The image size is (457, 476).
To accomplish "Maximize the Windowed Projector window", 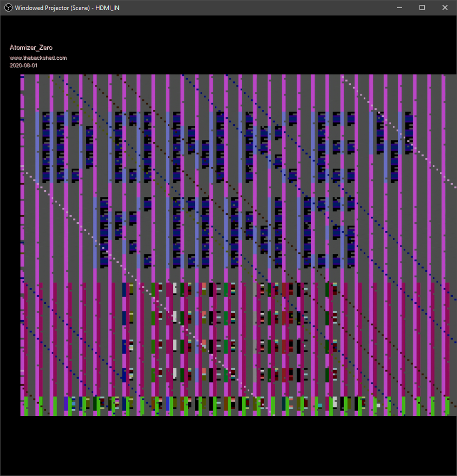I will tap(422, 7).
